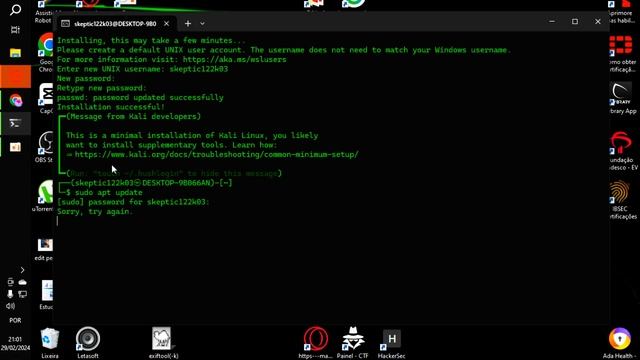
Task: Close the skeptic122k03@DESKTOP tab
Action: (x=167, y=24)
